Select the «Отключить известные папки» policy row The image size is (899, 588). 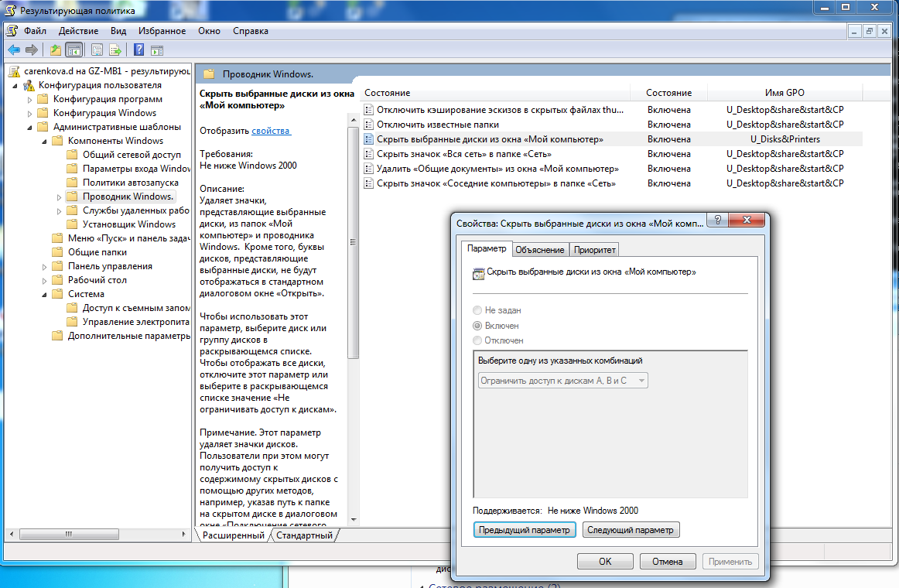[437, 125]
